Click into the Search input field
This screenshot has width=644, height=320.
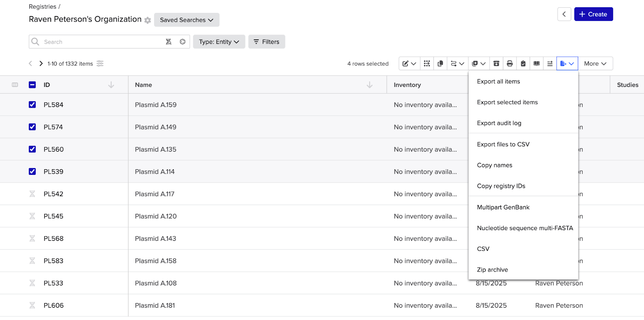[101, 42]
